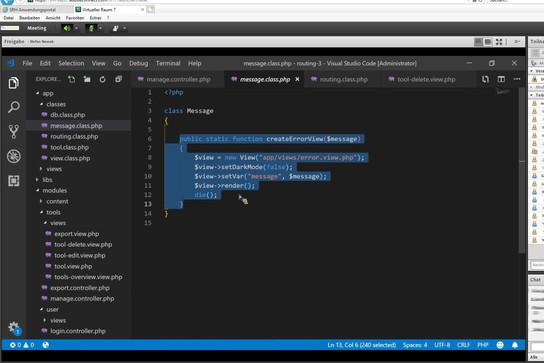Open the Meeting menu

(x=36, y=28)
